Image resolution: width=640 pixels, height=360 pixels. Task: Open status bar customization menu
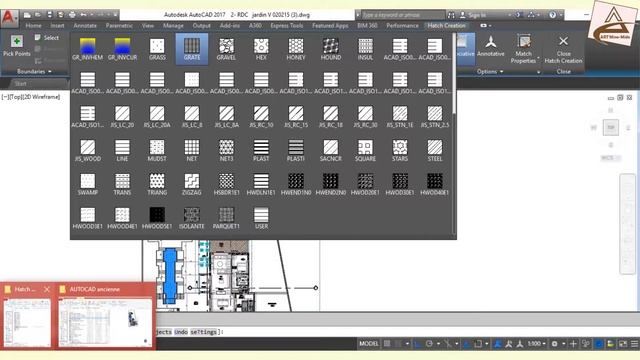634,344
